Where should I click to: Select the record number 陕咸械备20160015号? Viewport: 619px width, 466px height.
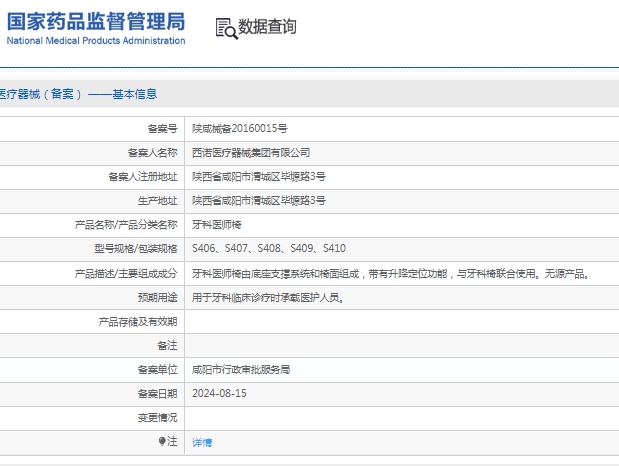(240, 128)
